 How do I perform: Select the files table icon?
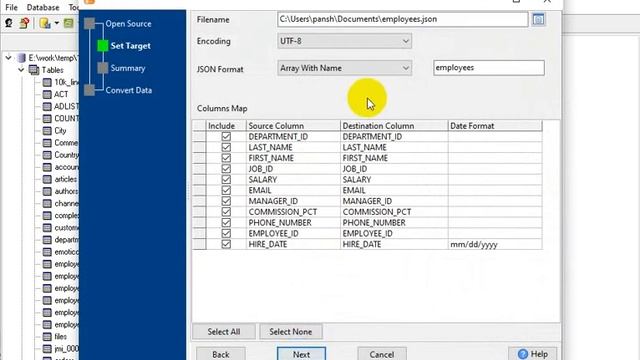(x=47, y=337)
